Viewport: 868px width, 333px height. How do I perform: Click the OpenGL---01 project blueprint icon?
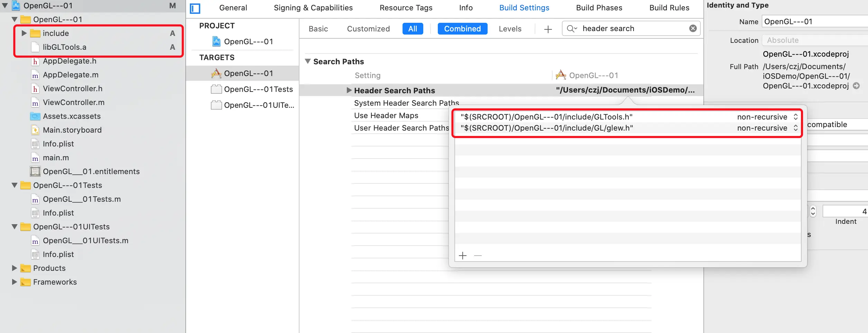point(216,41)
